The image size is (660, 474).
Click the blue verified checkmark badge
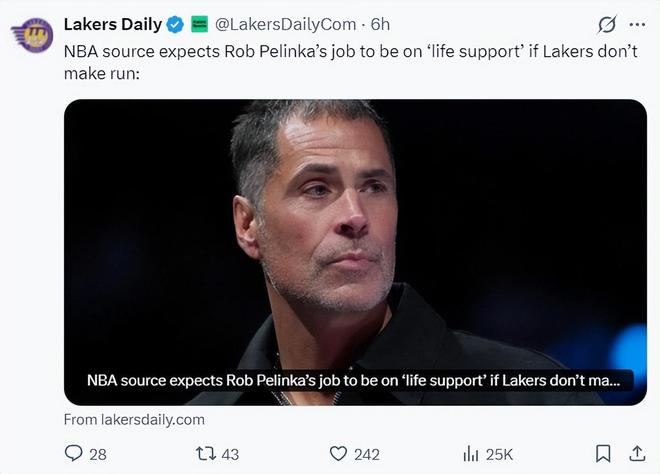tap(175, 23)
